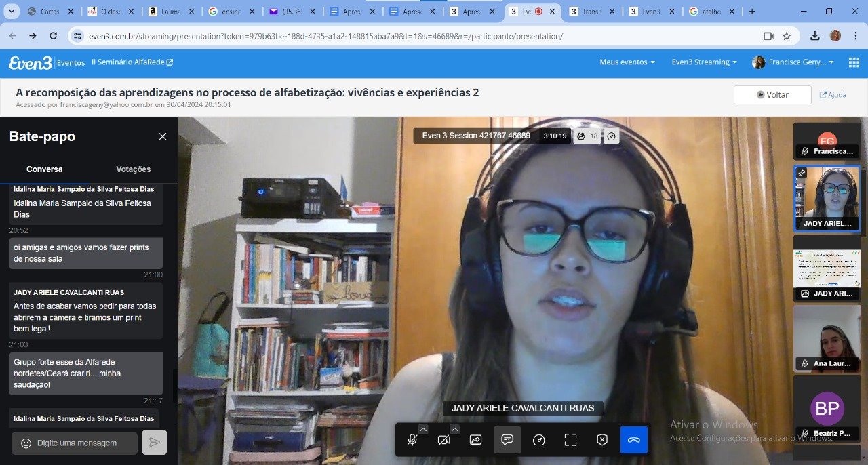Open the performance gauge in call toolbar
This screenshot has width=868, height=465.
coord(539,440)
